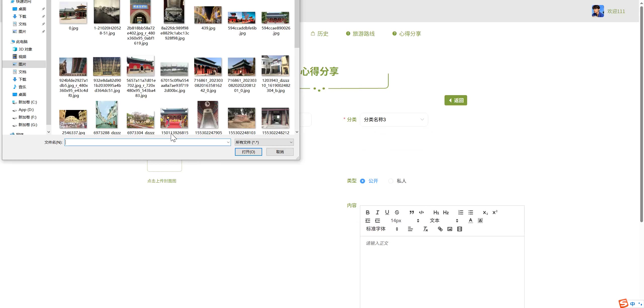The image size is (644, 308).
Task: Clear text formatting in editor
Action: click(x=425, y=229)
